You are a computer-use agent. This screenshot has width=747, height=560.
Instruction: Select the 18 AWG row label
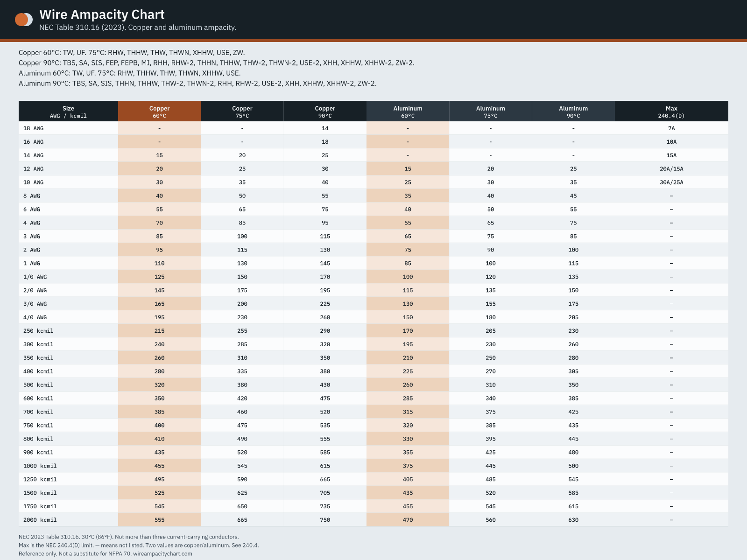point(33,128)
